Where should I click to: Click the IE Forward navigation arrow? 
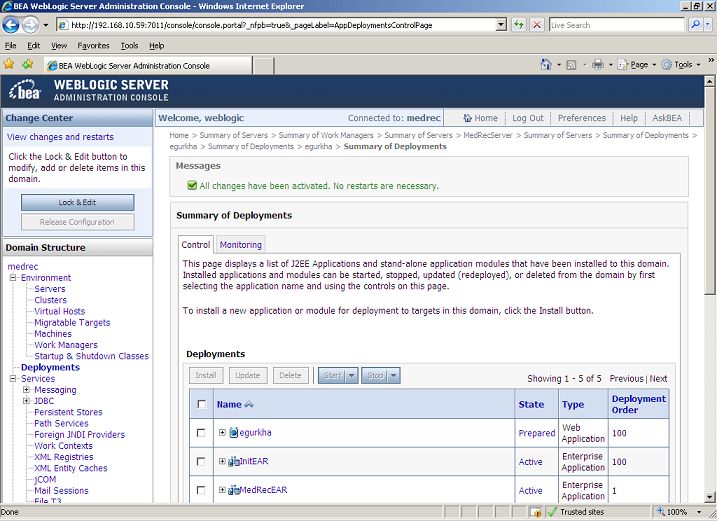coord(31,25)
